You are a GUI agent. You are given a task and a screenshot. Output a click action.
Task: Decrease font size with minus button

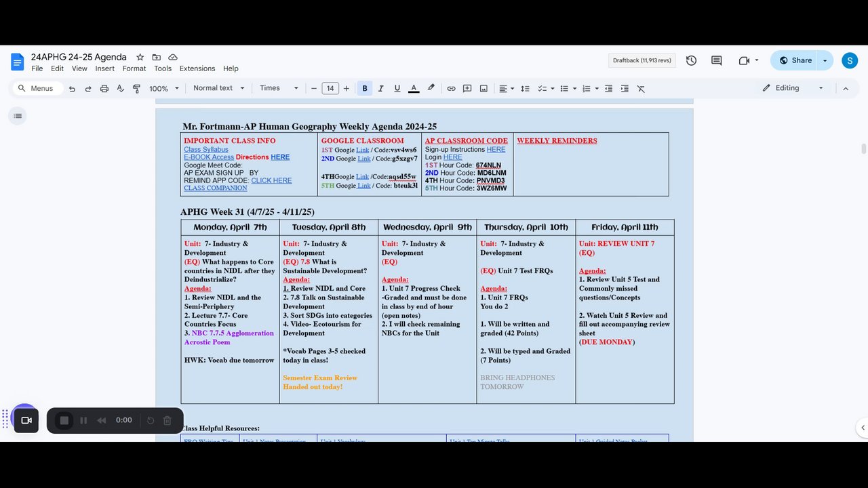[314, 88]
